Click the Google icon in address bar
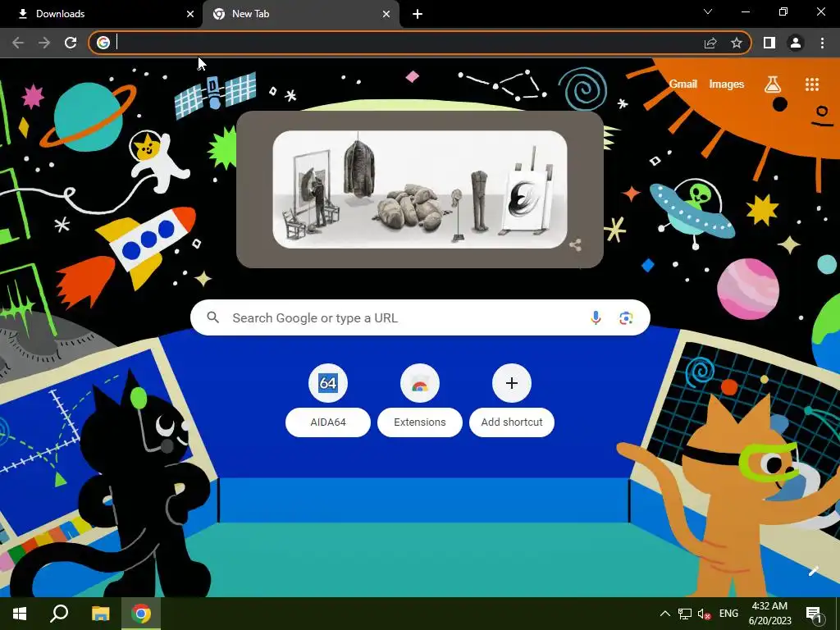 click(103, 43)
